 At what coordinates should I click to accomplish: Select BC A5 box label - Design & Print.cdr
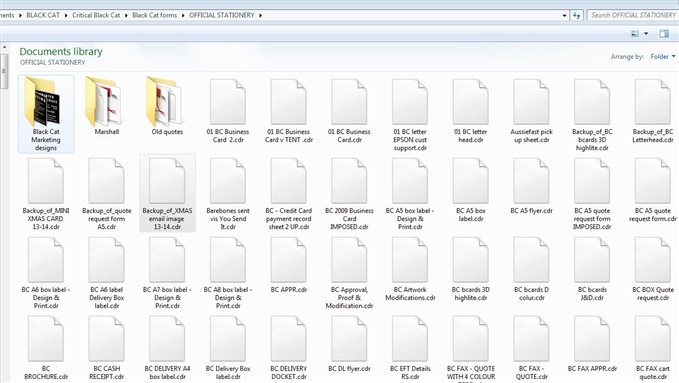coord(410,194)
